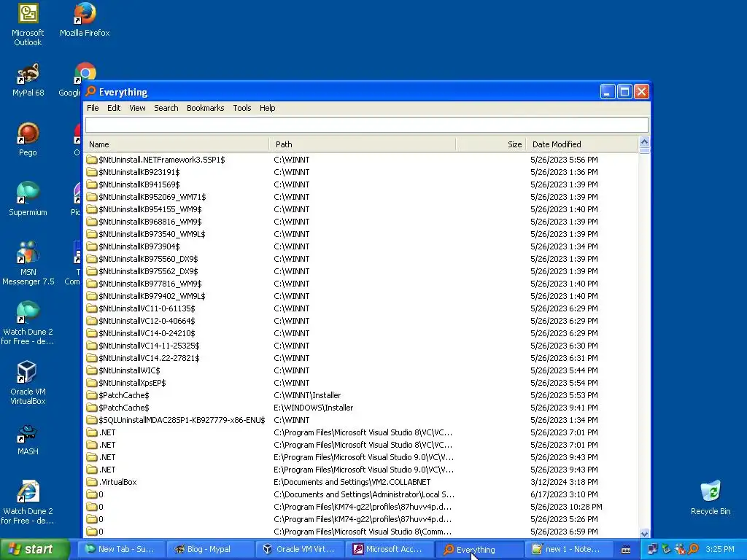747x560 pixels.
Task: Sort results by Name column header
Action: point(177,144)
